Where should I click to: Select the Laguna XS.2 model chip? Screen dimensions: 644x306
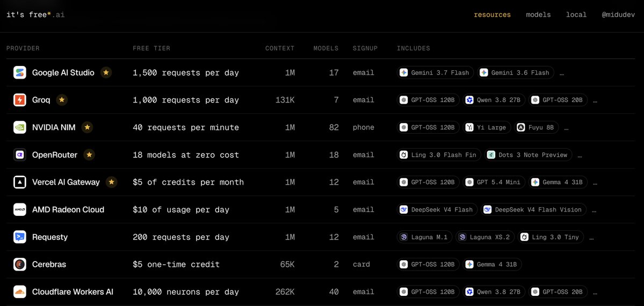pos(484,237)
